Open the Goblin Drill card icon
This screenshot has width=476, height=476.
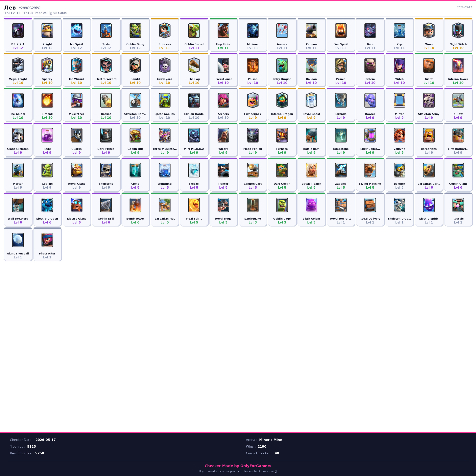(x=106, y=205)
